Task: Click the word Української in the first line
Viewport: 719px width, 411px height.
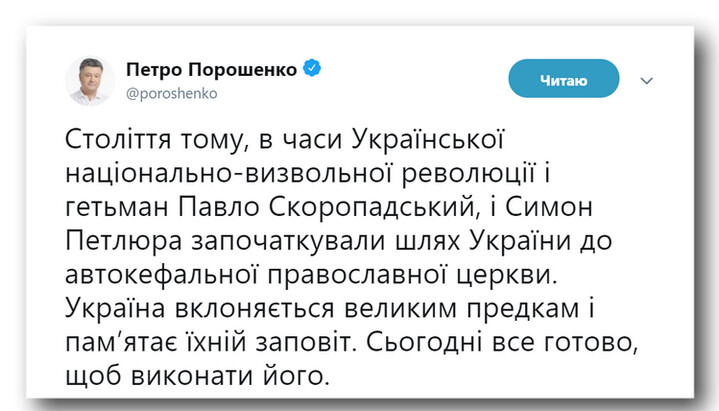Action: (x=428, y=139)
